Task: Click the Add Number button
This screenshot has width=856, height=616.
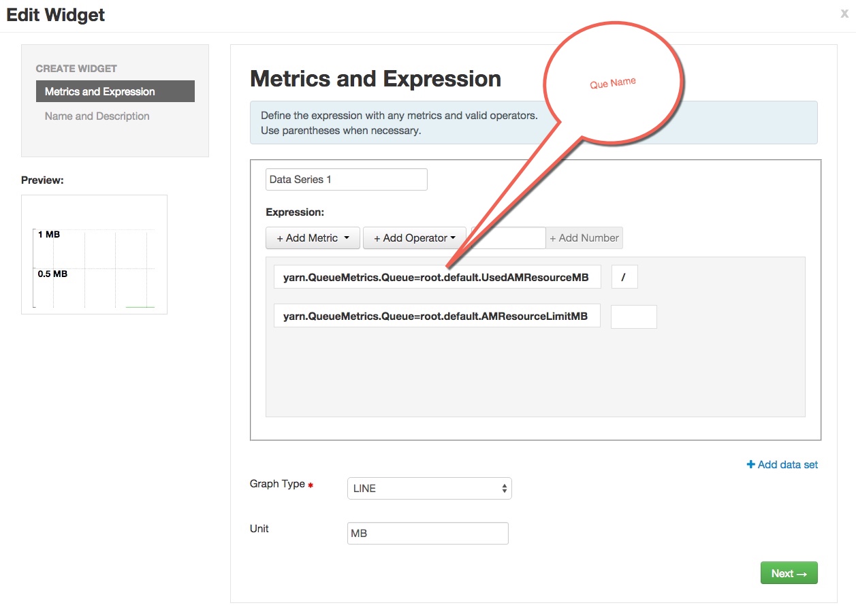Action: click(584, 238)
